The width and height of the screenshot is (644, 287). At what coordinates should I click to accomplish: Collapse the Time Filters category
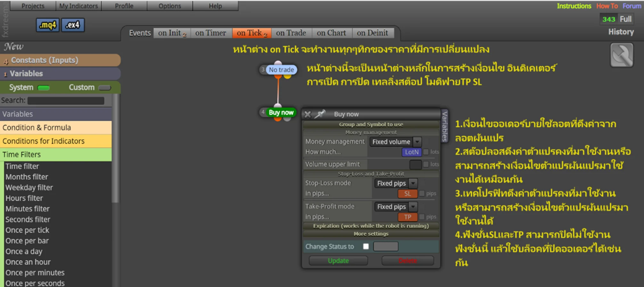(x=56, y=155)
